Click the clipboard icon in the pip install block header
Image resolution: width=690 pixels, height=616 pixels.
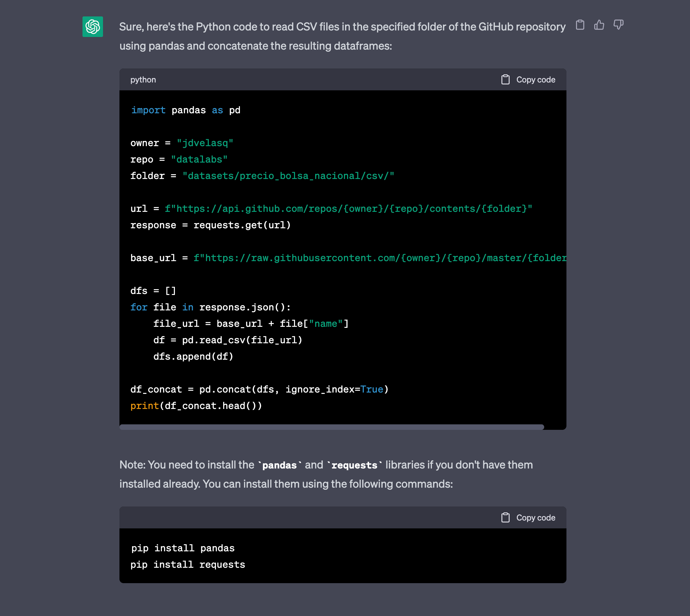506,518
